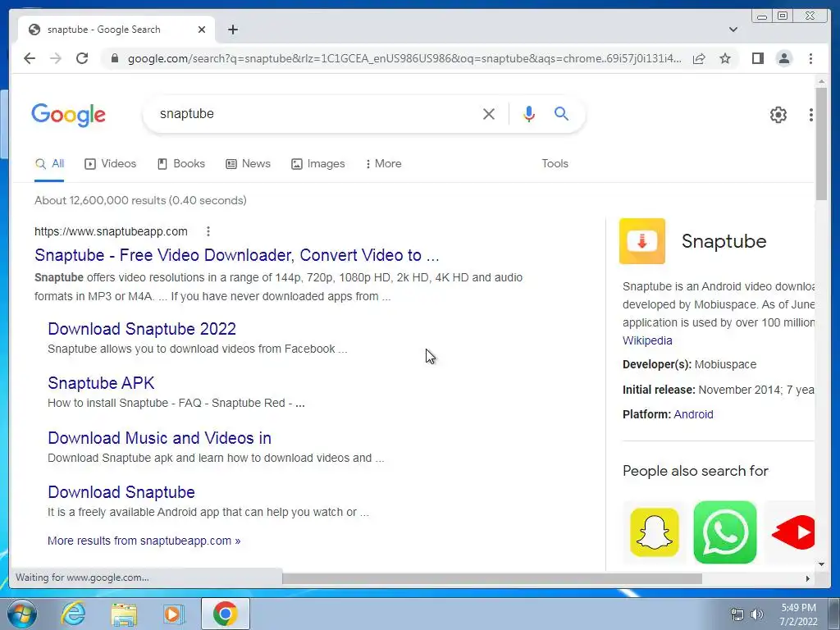Screen dimensions: 840x630
Task: Click the Android platform link
Action: pyautogui.click(x=693, y=414)
